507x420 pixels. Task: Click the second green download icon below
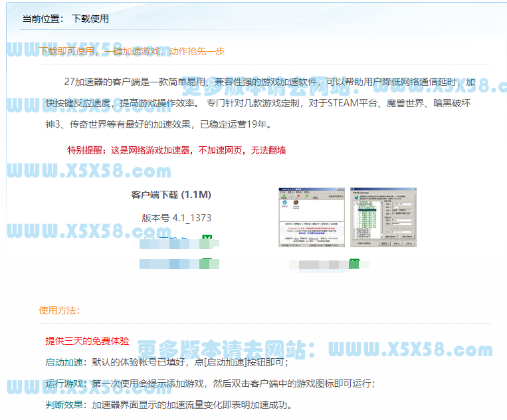coord(207,264)
